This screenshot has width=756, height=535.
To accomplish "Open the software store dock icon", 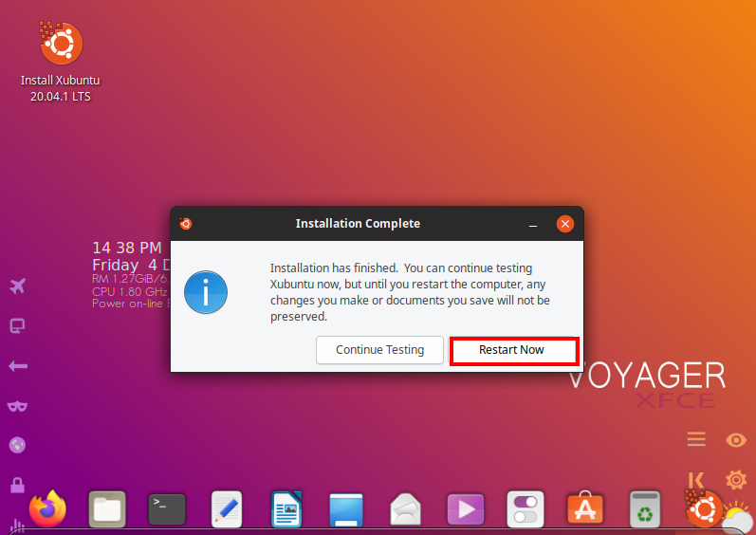I will point(585,508).
